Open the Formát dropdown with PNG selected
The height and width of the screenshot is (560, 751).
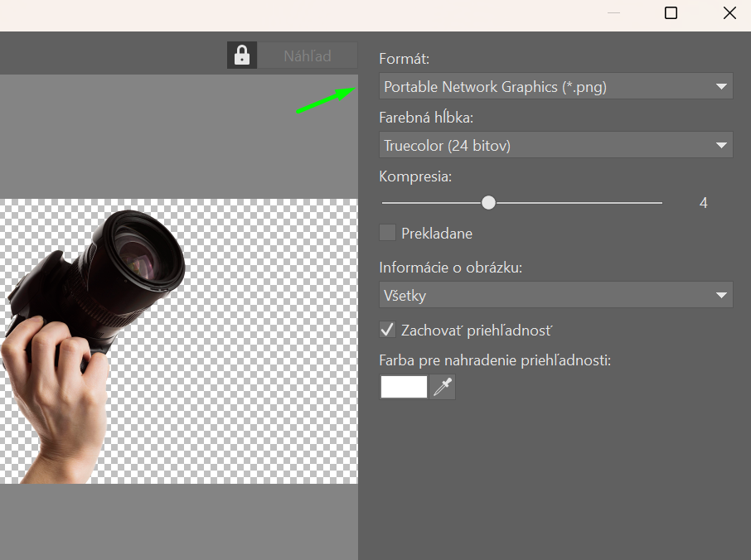click(556, 86)
